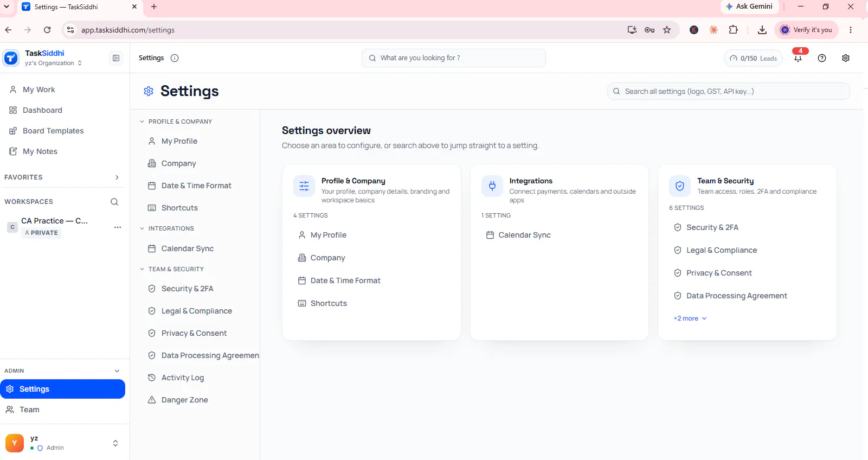Image resolution: width=868 pixels, height=460 pixels.
Task: Open the help question mark icon
Action: tap(822, 58)
